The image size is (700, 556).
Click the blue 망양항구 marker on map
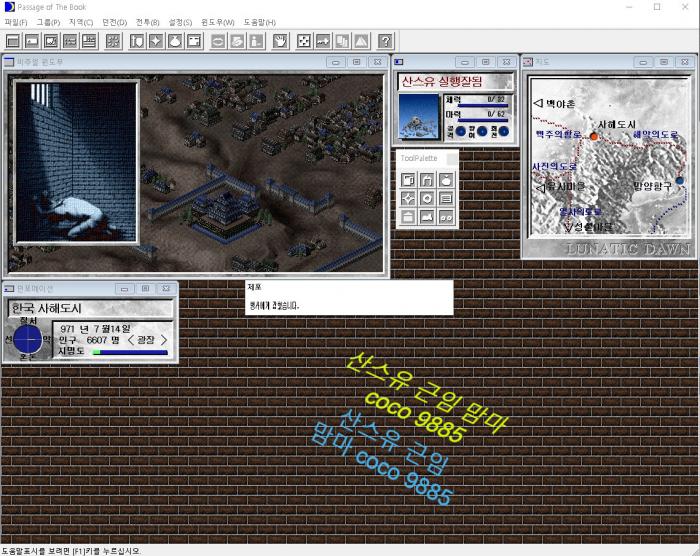pos(679,180)
